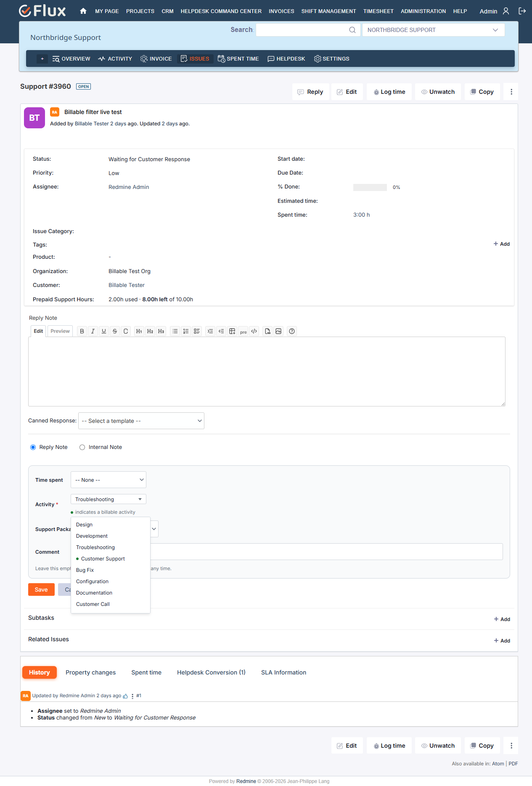Insert preformatted text block
532x786 pixels.
243,332
